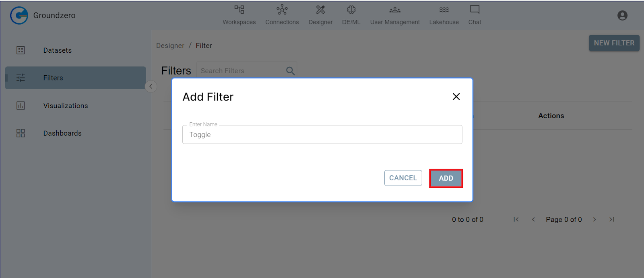Select the Designer tools icon
This screenshot has width=644, height=278.
coord(320,9)
